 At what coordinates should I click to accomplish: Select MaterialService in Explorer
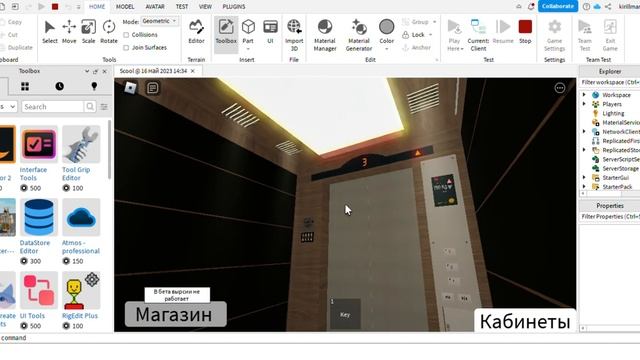click(x=616, y=122)
